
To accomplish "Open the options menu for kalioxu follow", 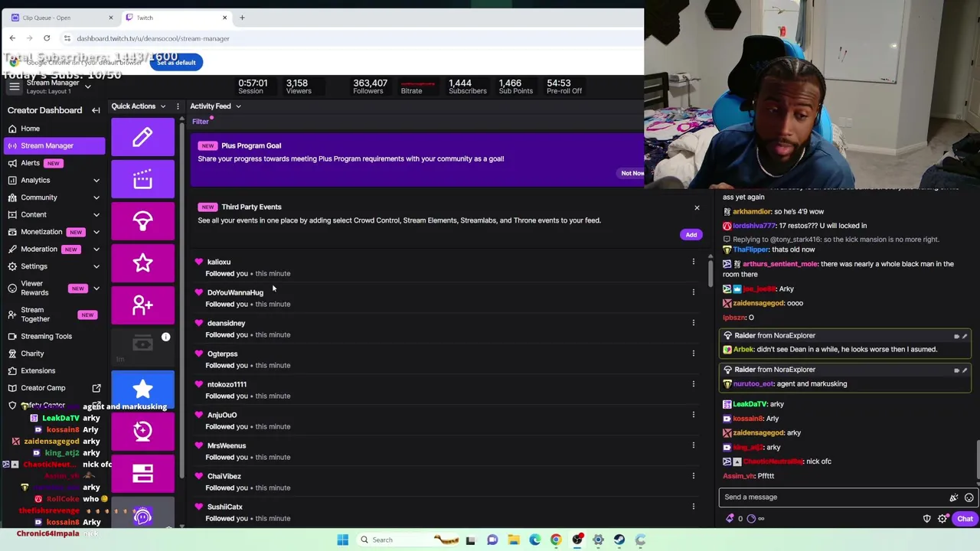I will click(x=694, y=262).
